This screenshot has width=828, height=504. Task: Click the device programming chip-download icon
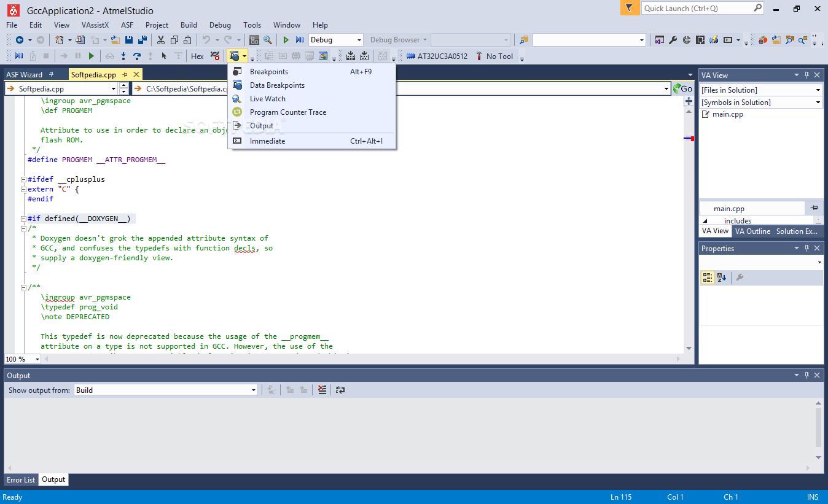tap(351, 56)
